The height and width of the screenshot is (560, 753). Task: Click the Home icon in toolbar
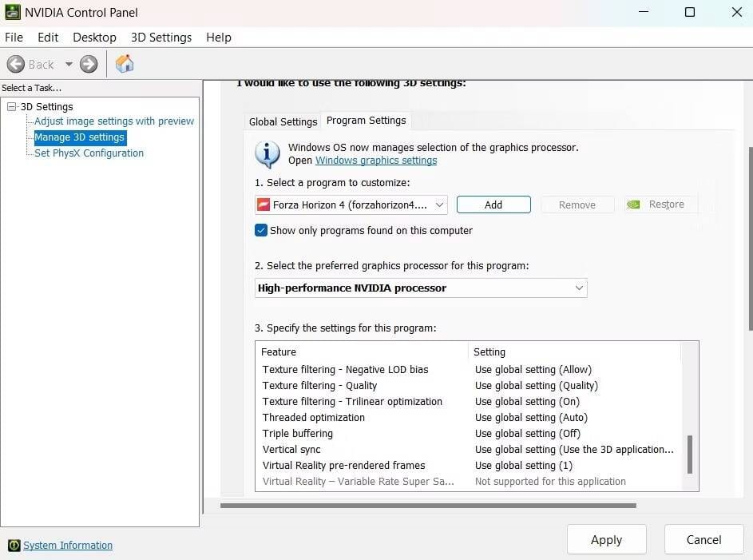click(x=125, y=64)
